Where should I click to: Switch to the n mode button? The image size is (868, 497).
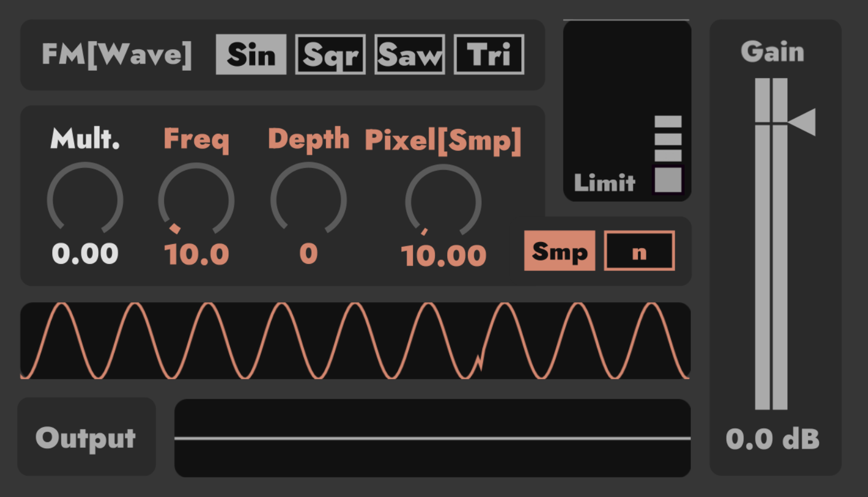tap(639, 251)
